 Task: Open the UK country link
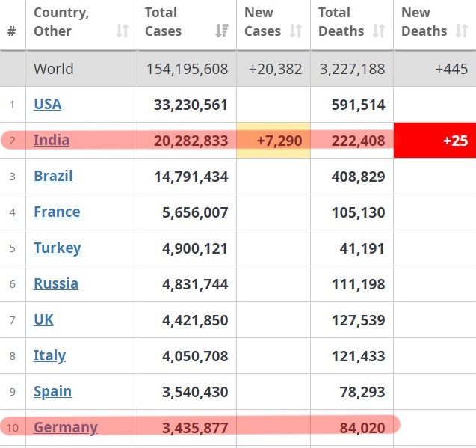[x=43, y=319]
